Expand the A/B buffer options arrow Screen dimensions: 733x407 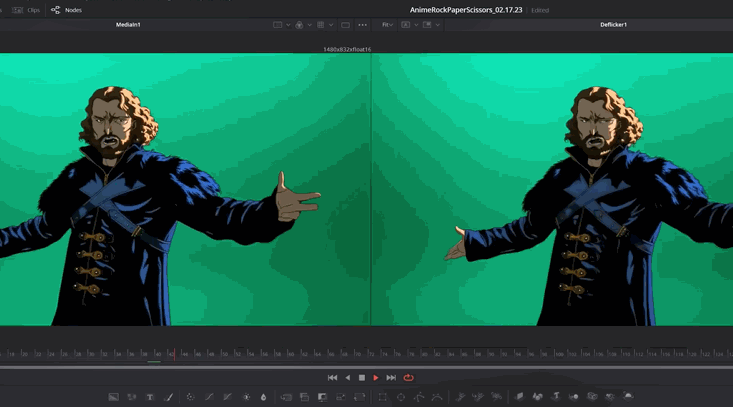(x=416, y=25)
